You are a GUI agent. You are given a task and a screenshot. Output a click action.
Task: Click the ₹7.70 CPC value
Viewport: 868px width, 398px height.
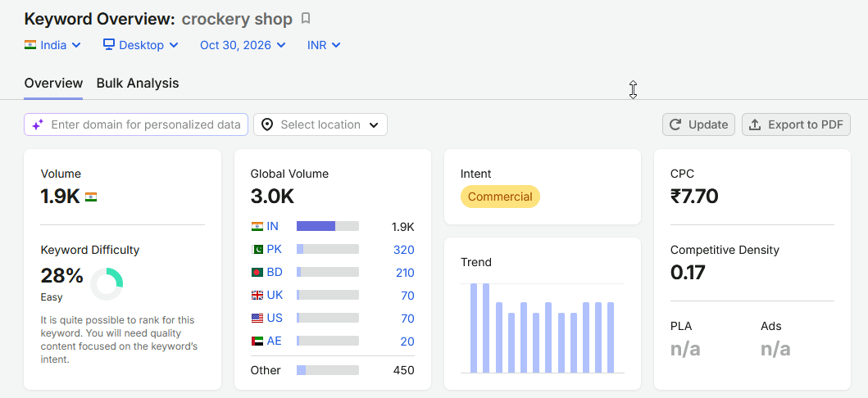pos(694,197)
